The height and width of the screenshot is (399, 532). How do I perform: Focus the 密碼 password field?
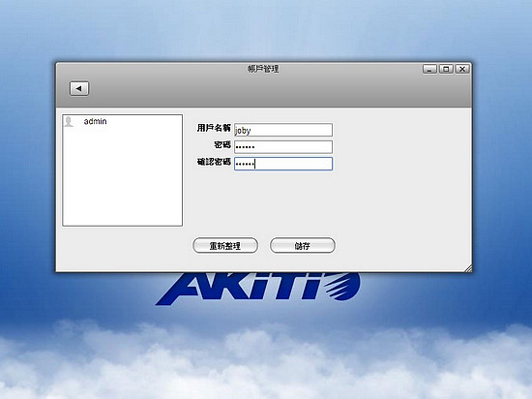click(283, 146)
